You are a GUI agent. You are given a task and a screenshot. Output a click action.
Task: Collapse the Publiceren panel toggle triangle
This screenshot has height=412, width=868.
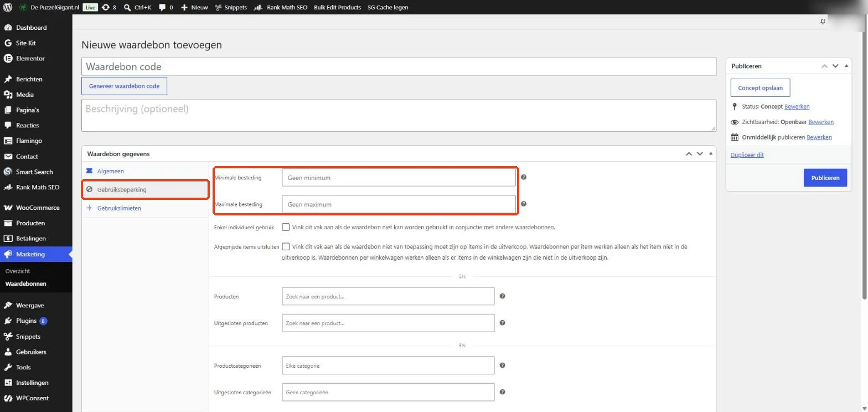tap(847, 66)
